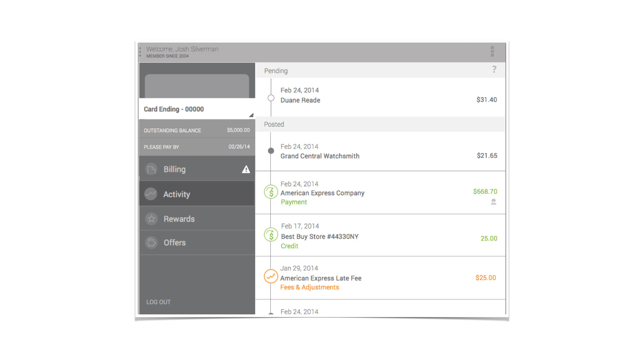Click the Posted section header
Screen dimensions: 644x362
point(380,124)
